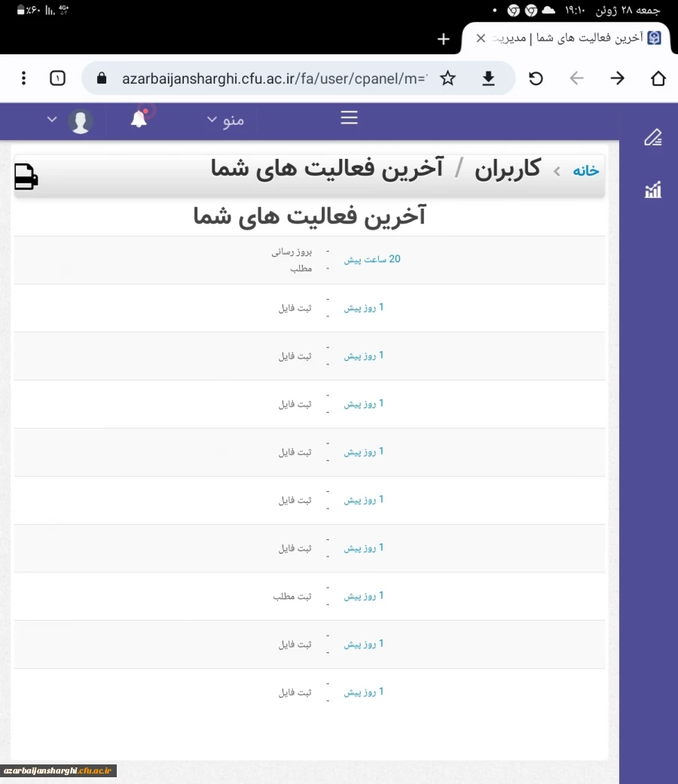
Task: Click the خانه breadcrumb link
Action: point(585,170)
